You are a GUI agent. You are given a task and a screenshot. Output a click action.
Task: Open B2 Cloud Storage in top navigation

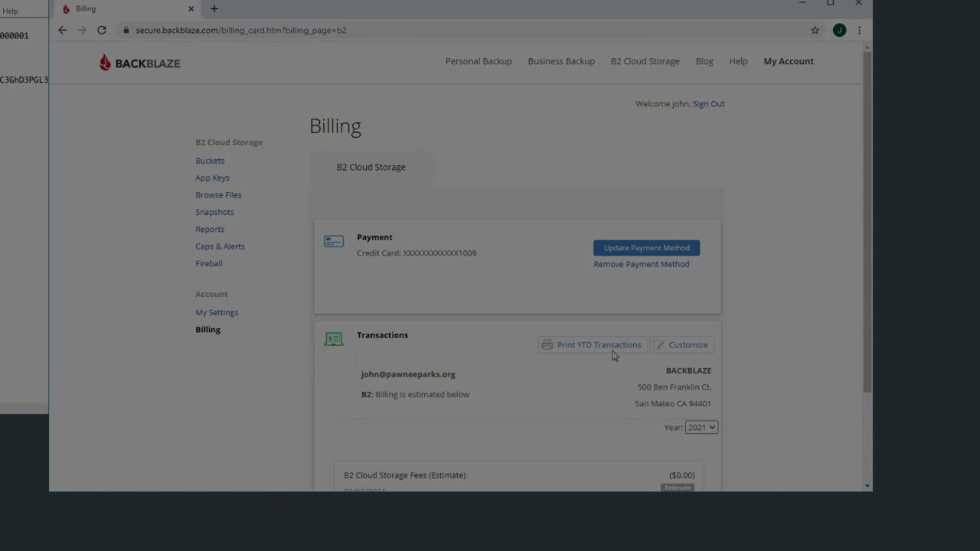tap(645, 61)
